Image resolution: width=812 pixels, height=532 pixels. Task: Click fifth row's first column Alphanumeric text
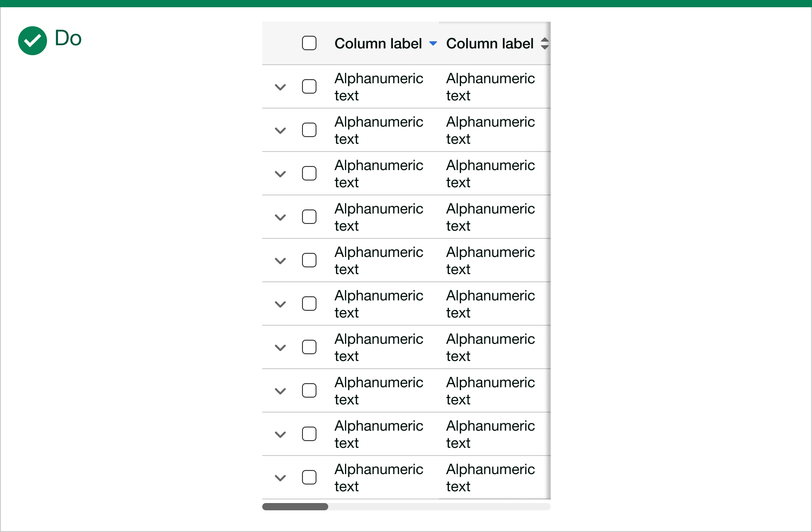coord(379,261)
